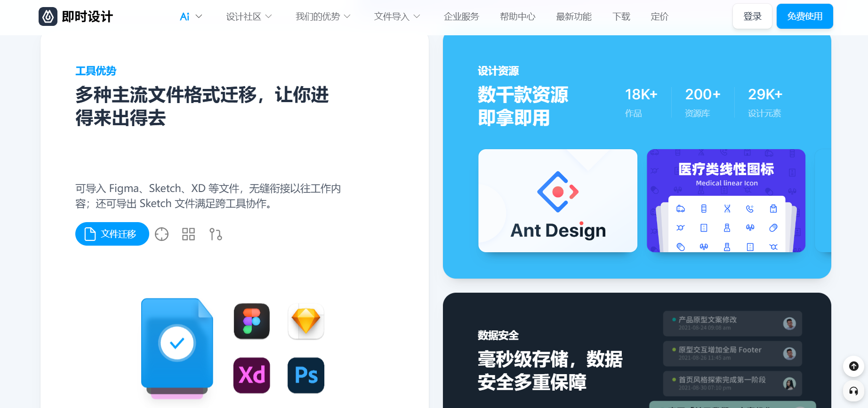The width and height of the screenshot is (868, 408).
Task: Select the branch version feature icon
Action: (216, 234)
